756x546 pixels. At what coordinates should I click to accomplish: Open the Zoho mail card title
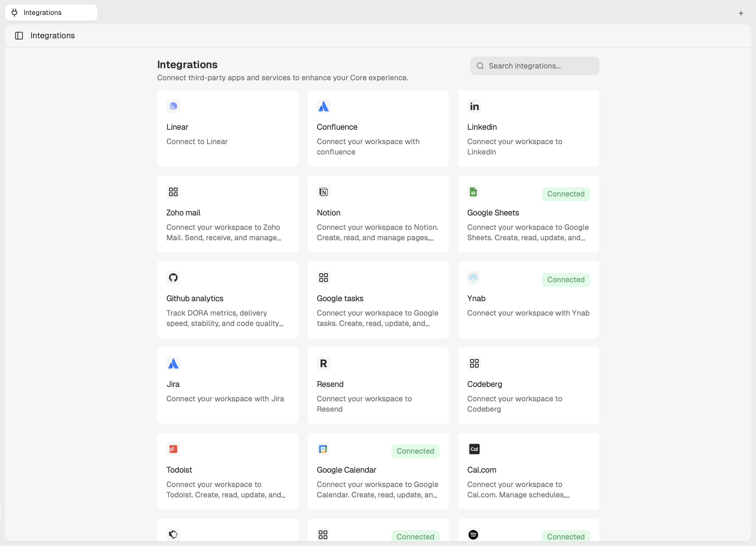183,213
